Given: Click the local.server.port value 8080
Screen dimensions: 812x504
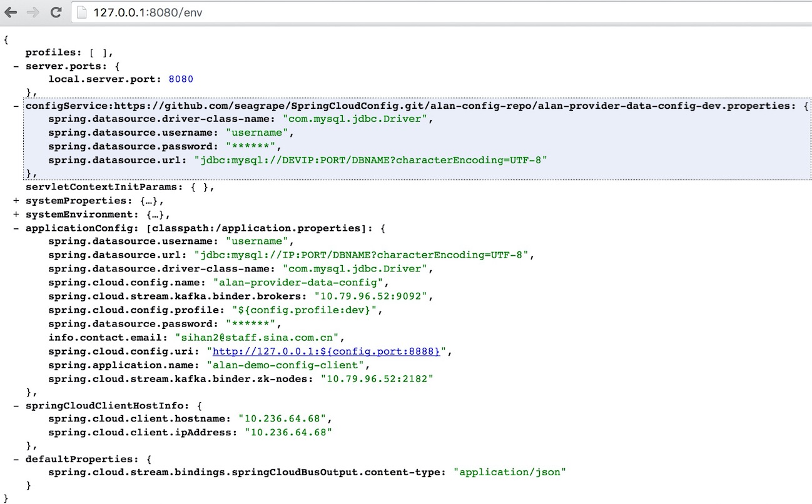Looking at the screenshot, I should pyautogui.click(x=181, y=79).
